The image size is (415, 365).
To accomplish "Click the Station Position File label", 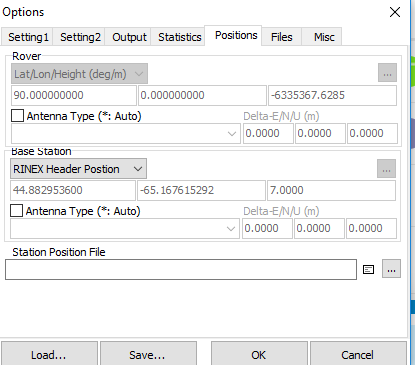I will pyautogui.click(x=59, y=252).
